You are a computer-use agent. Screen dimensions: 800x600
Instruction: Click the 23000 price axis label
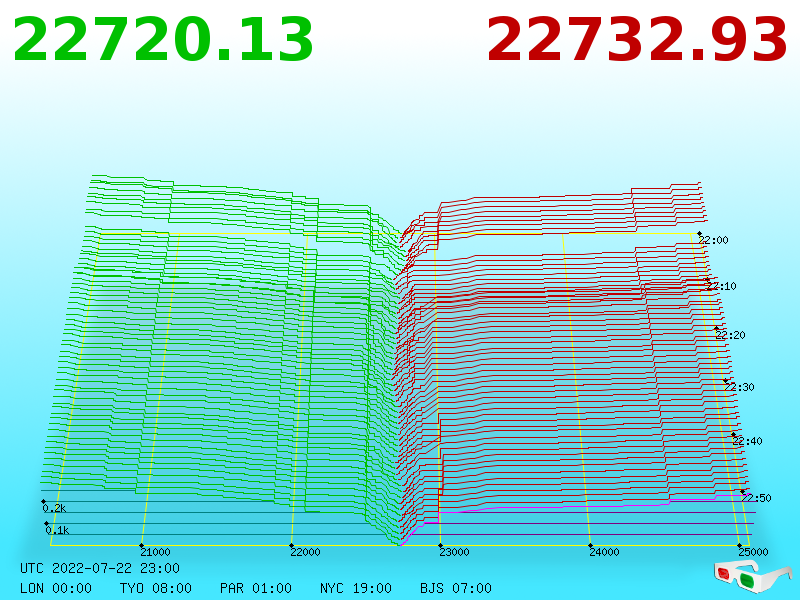click(454, 552)
